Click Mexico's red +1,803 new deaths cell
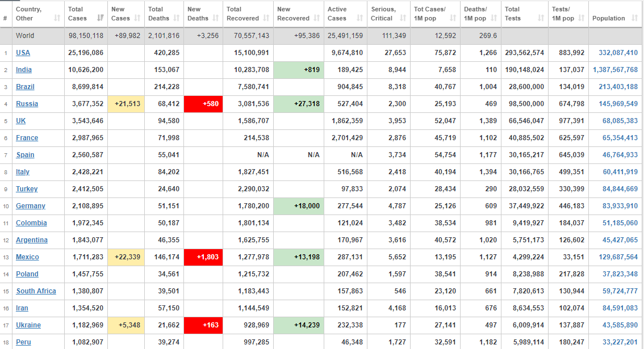The image size is (644, 349). pyautogui.click(x=203, y=257)
